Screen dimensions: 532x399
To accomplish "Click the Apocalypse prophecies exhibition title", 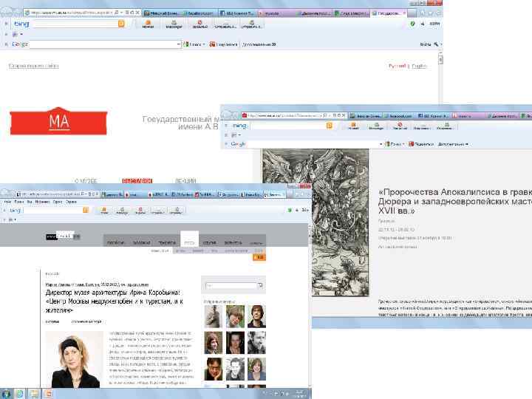I will pos(454,201).
